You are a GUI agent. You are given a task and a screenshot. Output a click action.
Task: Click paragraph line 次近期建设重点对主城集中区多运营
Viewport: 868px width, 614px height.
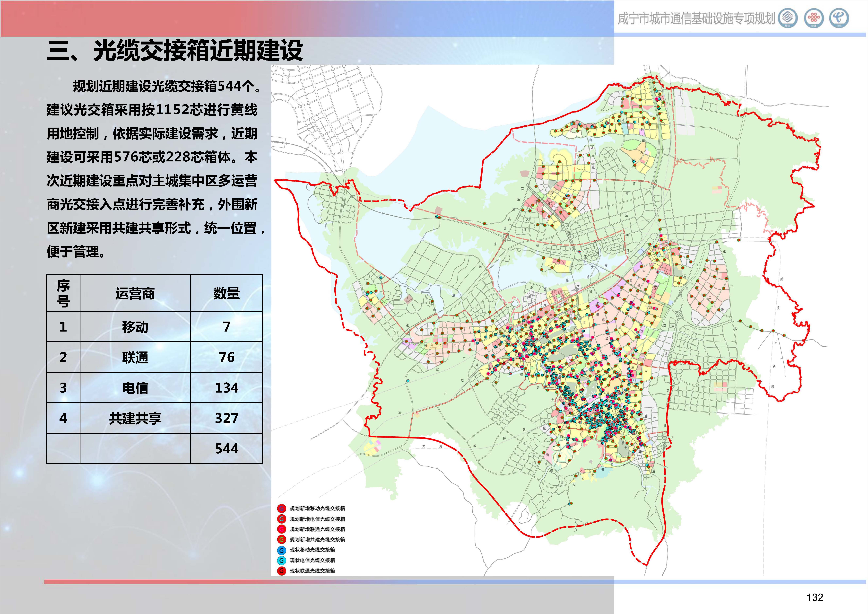(x=152, y=181)
